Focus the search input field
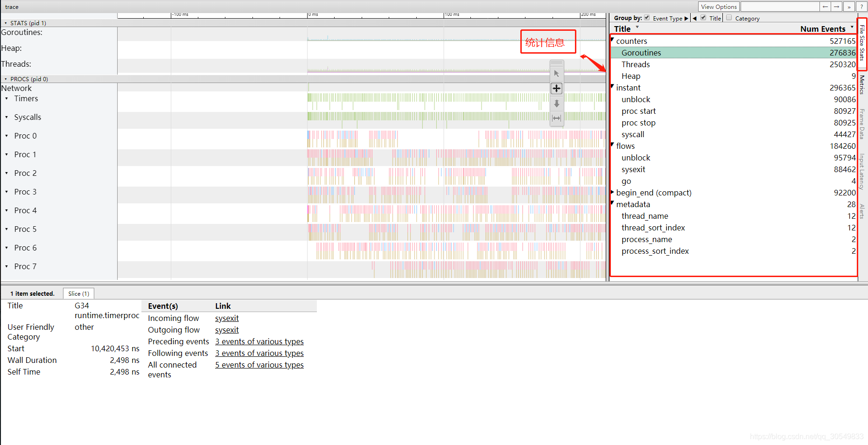This screenshot has width=868, height=445. (x=780, y=7)
